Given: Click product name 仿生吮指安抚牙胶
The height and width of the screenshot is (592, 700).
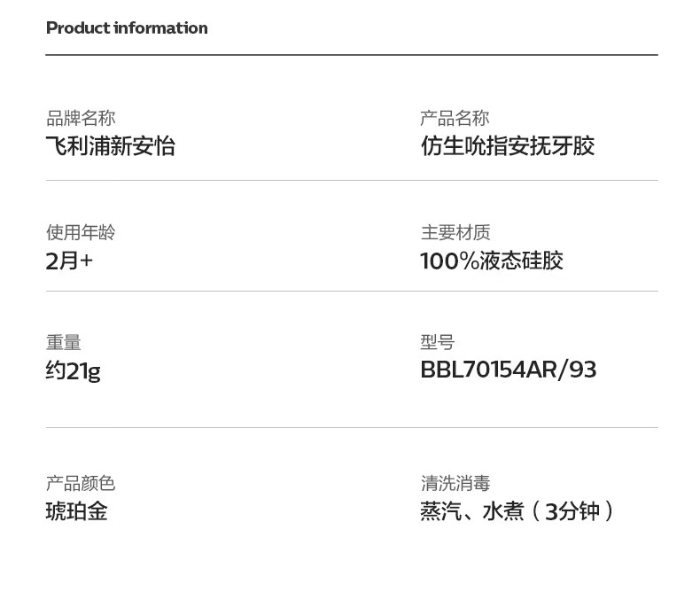Looking at the screenshot, I should 507,146.
